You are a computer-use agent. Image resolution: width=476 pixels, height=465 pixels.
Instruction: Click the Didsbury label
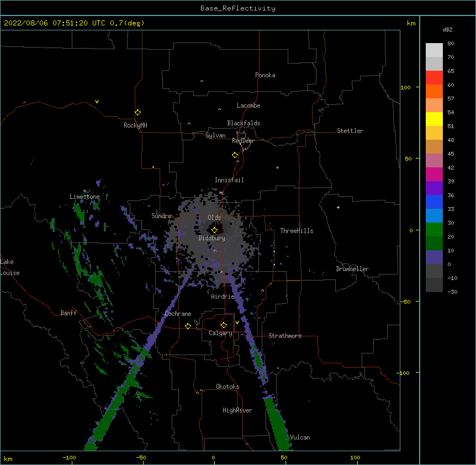click(212, 238)
